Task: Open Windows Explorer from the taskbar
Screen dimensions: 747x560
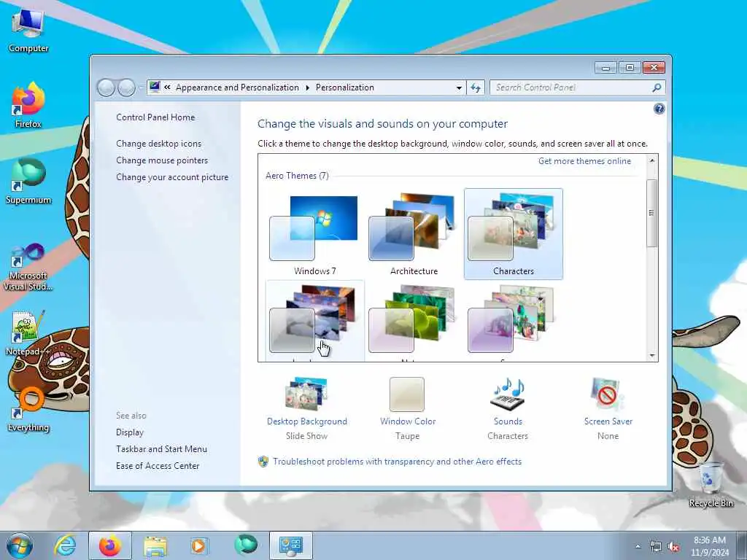Action: (156, 545)
